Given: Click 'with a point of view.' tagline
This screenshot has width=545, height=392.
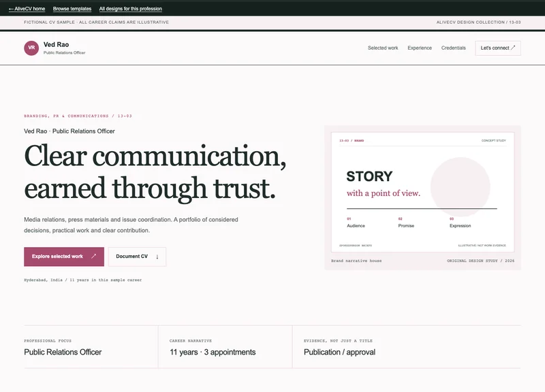Looking at the screenshot, I should [383, 193].
